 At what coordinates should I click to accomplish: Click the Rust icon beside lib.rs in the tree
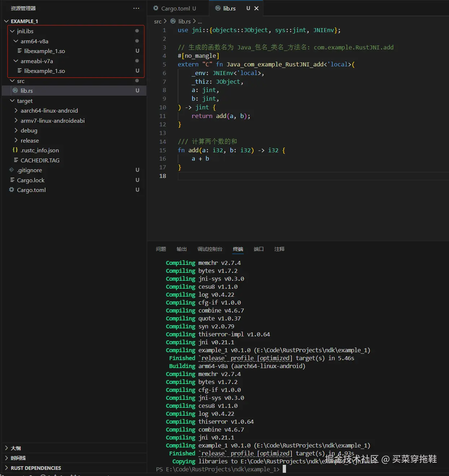pyautogui.click(x=15, y=91)
